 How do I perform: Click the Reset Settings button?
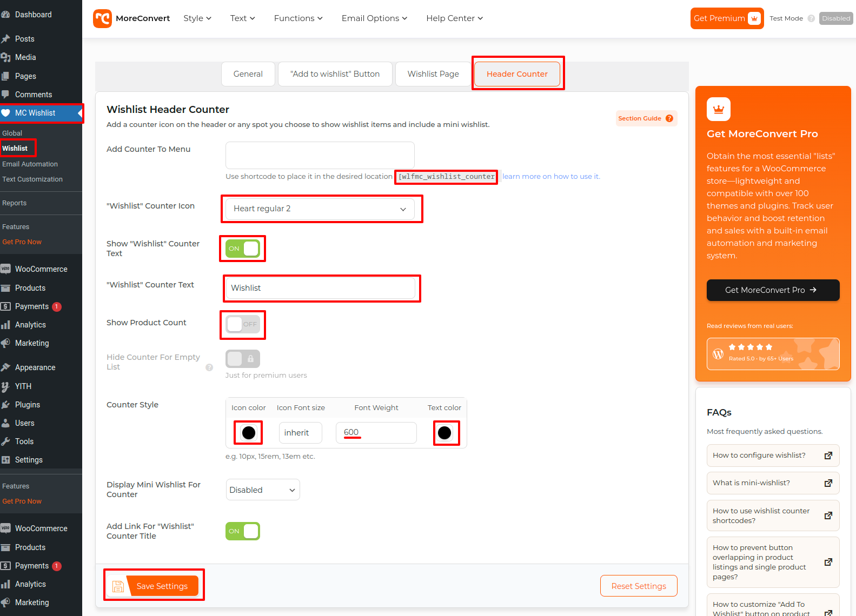(x=639, y=586)
